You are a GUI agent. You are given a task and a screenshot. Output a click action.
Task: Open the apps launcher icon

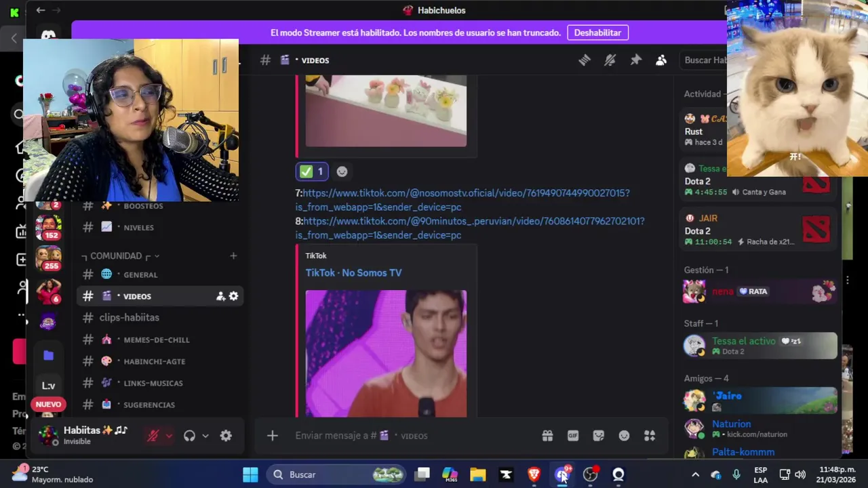click(650, 436)
